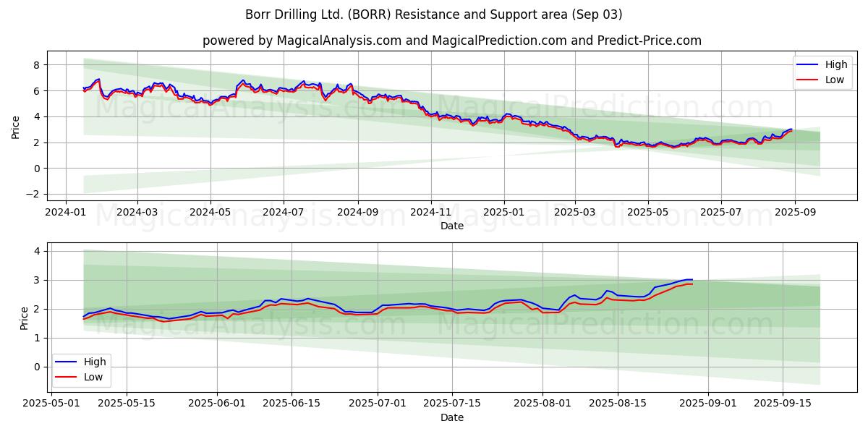This screenshot has width=868, height=434.
Task: Click the '8' price tick on top chart
Action: tap(38, 64)
